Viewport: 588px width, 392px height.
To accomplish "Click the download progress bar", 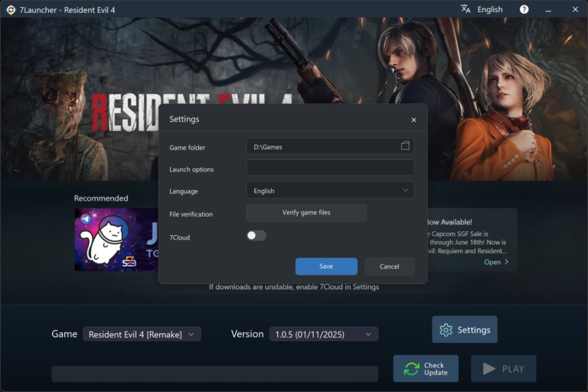I will click(x=214, y=374).
